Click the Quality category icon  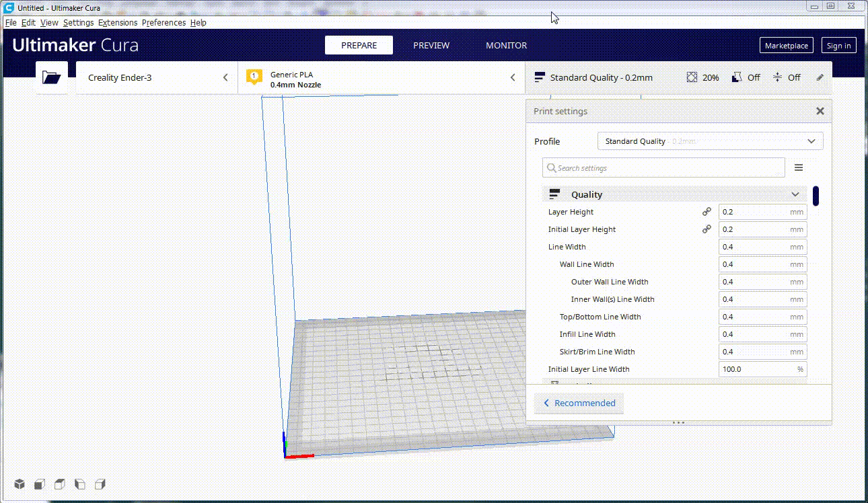[555, 194]
